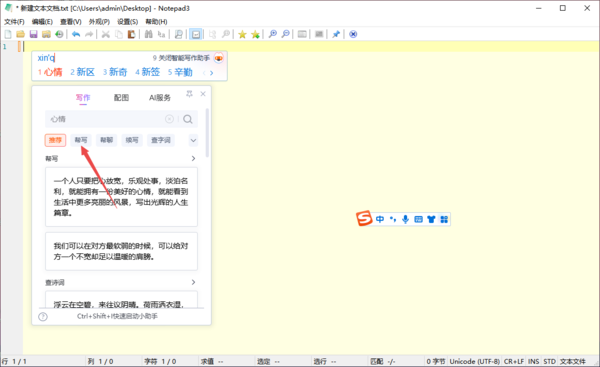Image resolution: width=600 pixels, height=367 pixels.
Task: Open the Replace toolbar icon
Action: tap(161, 34)
